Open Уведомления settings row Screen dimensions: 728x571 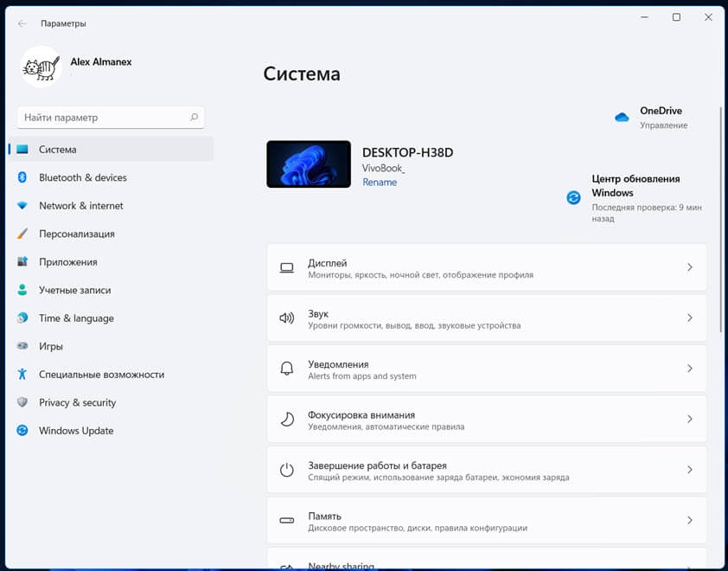point(487,369)
